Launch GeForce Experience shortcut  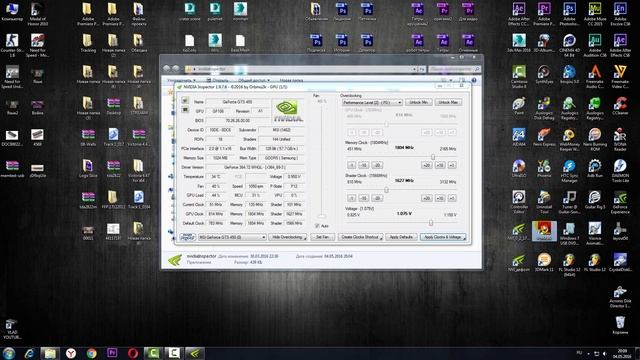(620, 202)
